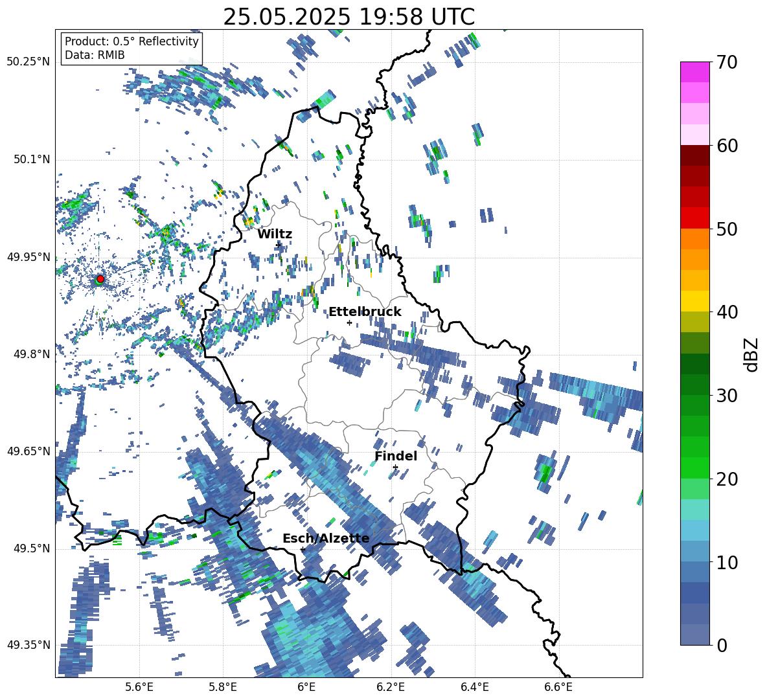
Task: Click the Findel station cross marker
Action: (x=395, y=468)
